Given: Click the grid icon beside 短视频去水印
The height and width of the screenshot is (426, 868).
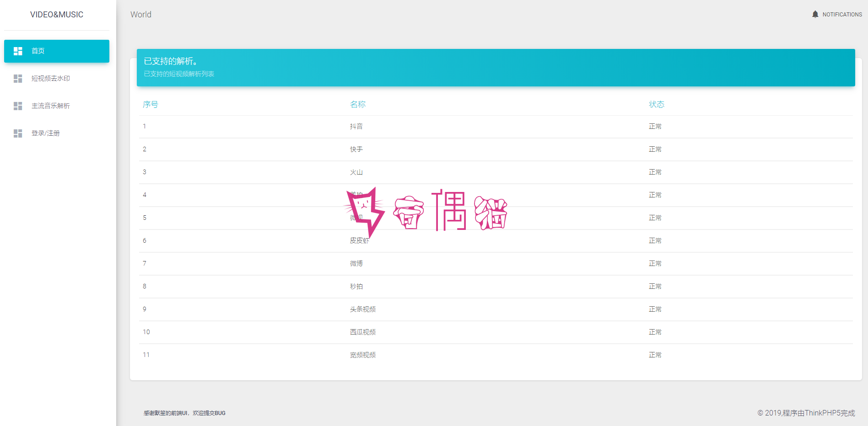Looking at the screenshot, I should tap(18, 79).
